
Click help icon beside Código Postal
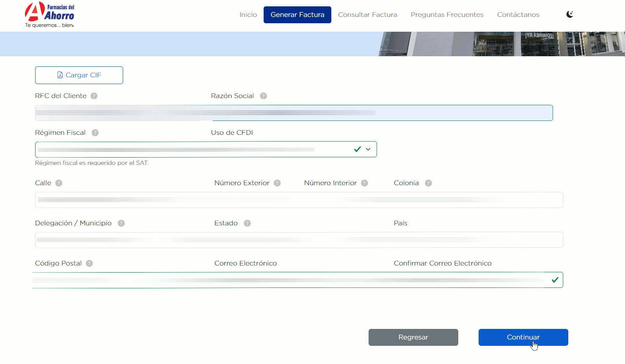89,263
